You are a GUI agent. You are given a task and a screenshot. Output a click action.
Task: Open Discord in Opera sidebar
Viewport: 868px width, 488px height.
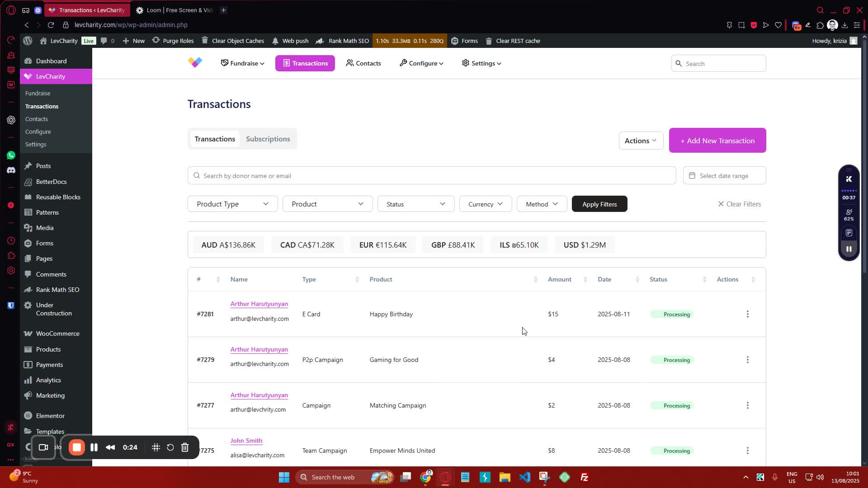pyautogui.click(x=11, y=170)
